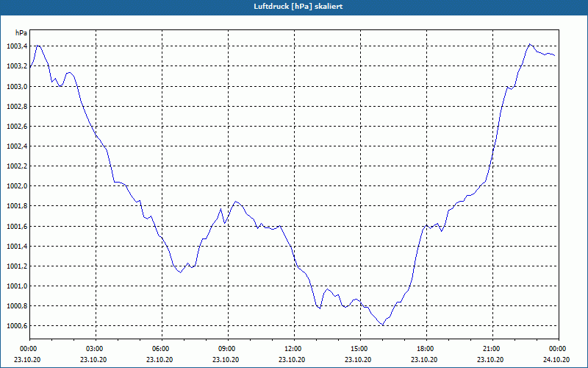
Task: Click the '1002,6' pressure label
Action: pyautogui.click(x=17, y=126)
